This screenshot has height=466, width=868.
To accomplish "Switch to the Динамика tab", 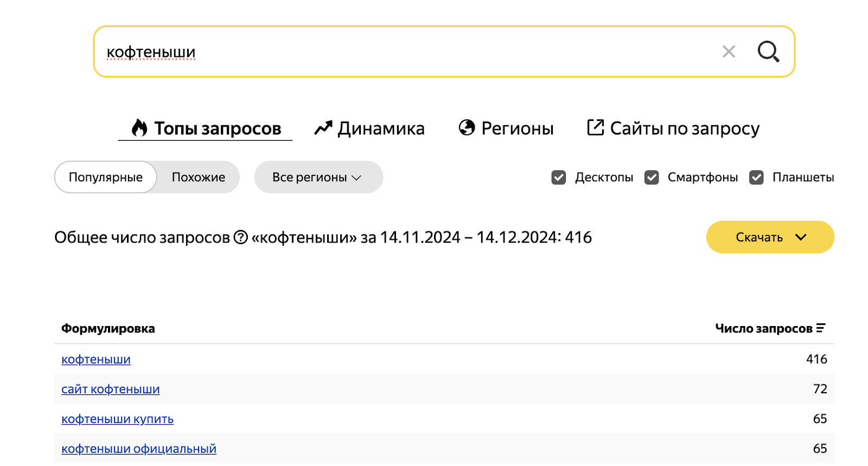I will 369,129.
